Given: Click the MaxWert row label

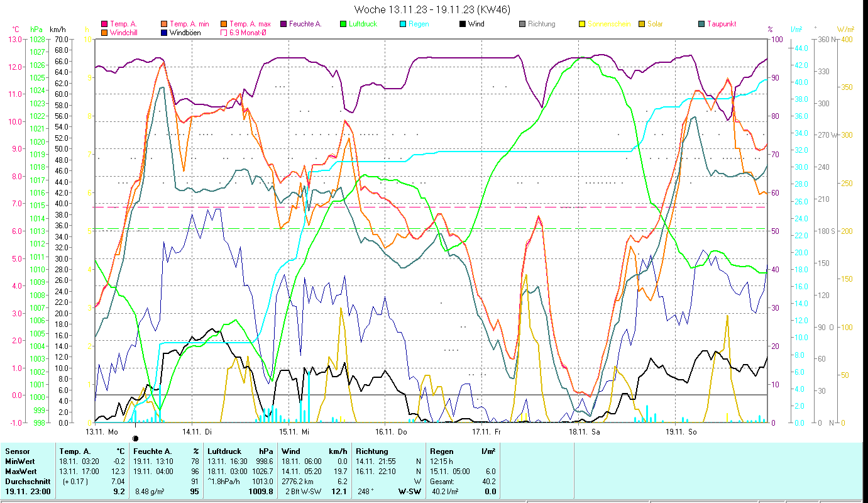Looking at the screenshot, I should [22, 472].
